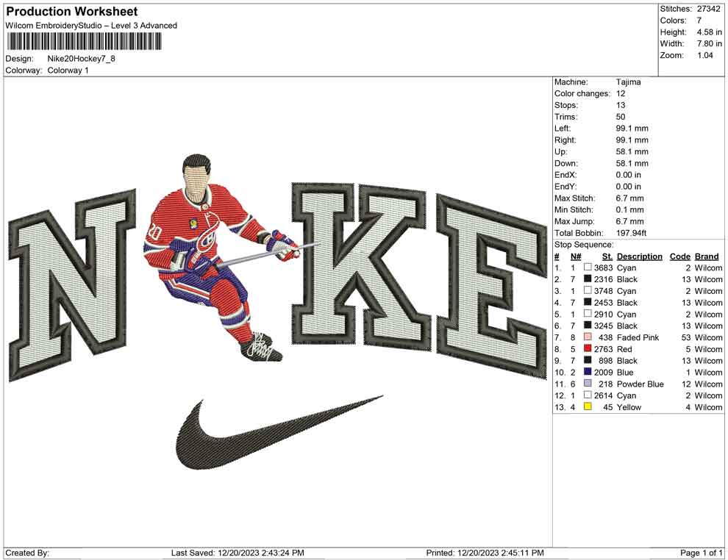Click the 'Down:' label

click(566, 163)
